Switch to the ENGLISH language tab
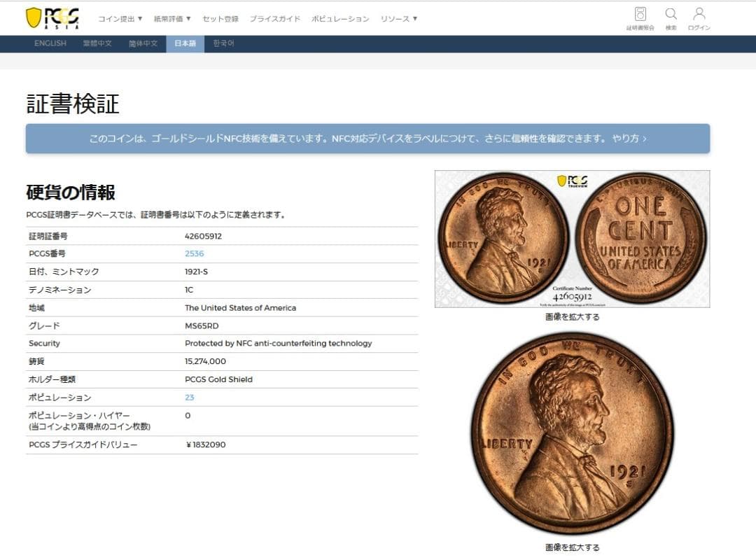Screen dimensions: 756x560 point(50,43)
